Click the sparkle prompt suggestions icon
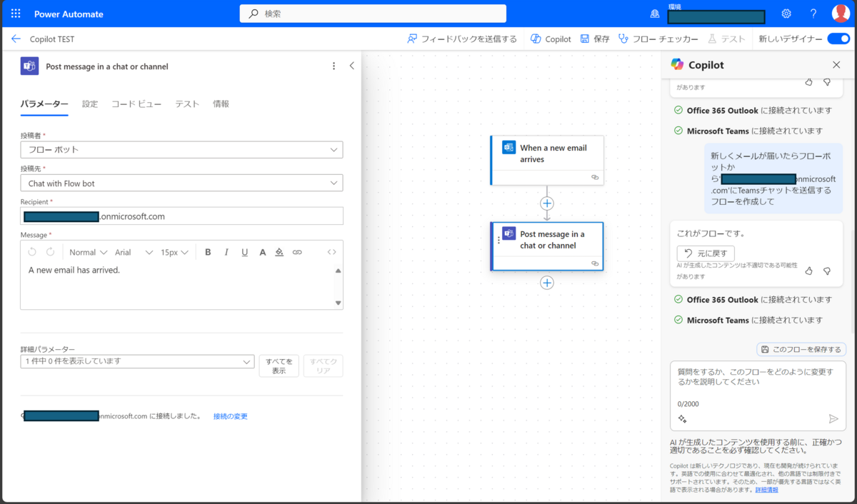 (x=682, y=419)
